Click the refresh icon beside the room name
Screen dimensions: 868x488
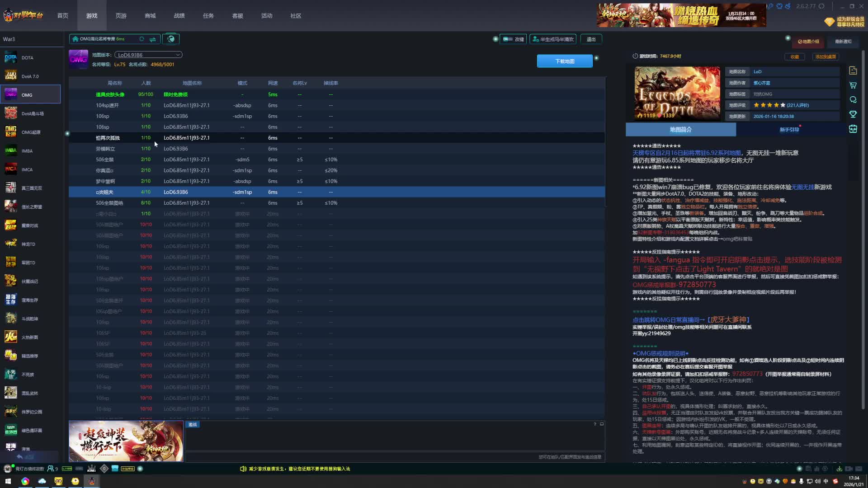point(142,39)
